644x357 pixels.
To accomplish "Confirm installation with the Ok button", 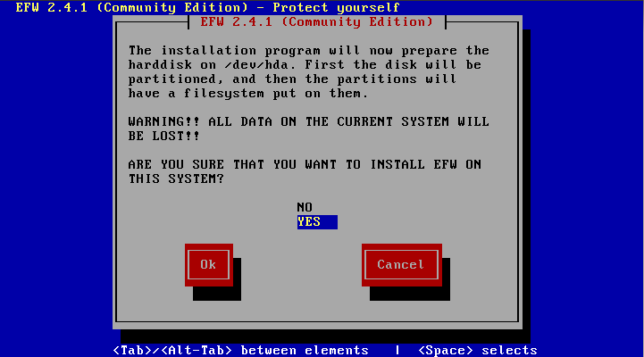I will pos(209,265).
